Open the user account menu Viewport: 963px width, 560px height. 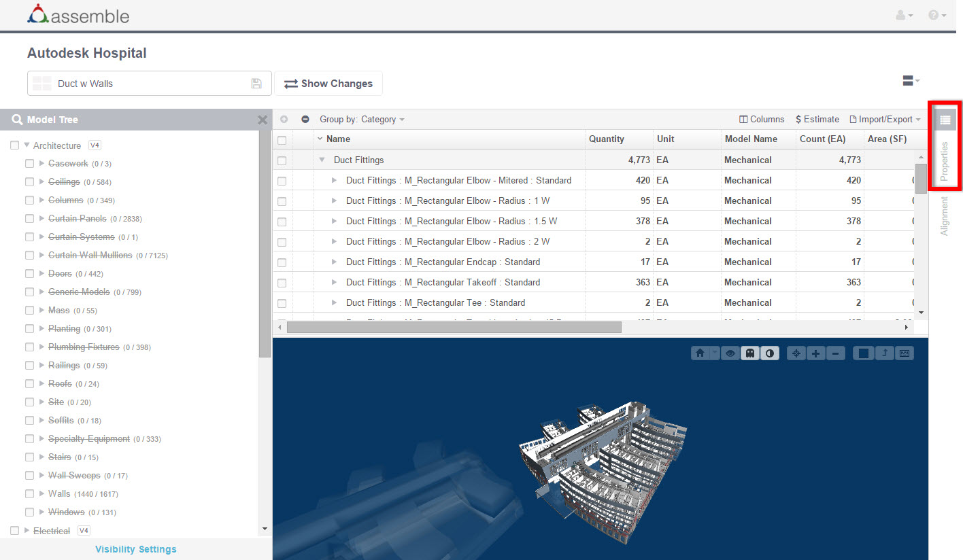(905, 15)
